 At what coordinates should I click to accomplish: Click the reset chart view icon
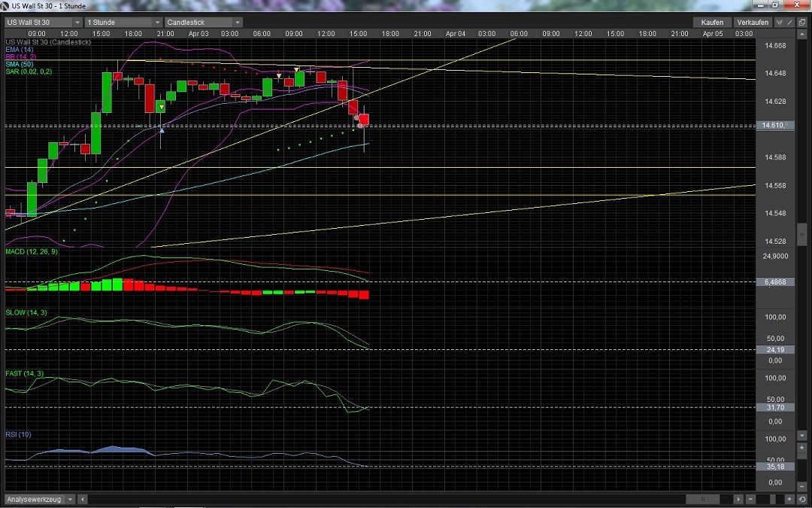click(x=802, y=499)
